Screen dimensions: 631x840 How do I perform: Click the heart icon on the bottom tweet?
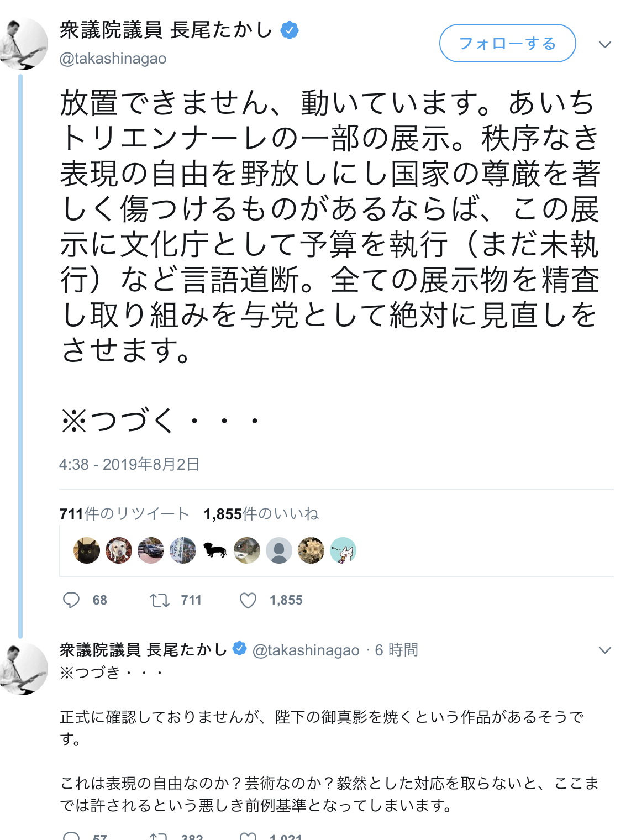tap(248, 836)
